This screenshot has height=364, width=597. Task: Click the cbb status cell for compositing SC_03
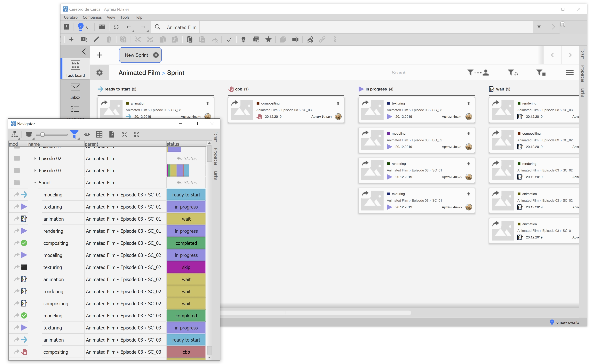(186, 352)
